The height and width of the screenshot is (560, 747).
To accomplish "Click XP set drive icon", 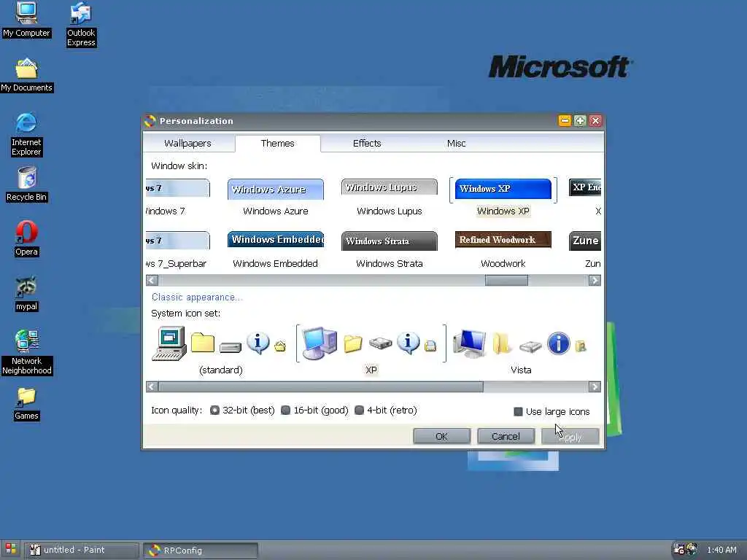I will click(x=380, y=343).
